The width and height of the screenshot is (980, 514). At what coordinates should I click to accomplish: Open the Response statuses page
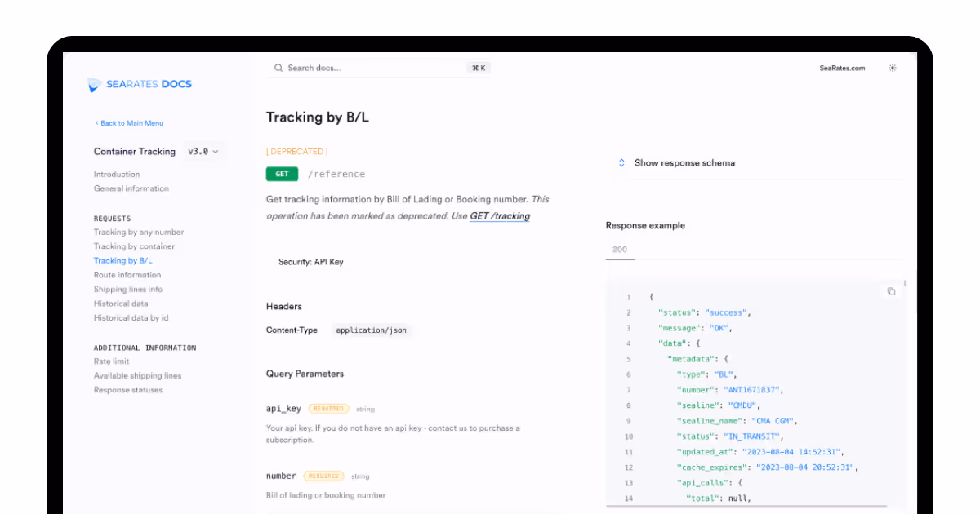[x=128, y=390]
